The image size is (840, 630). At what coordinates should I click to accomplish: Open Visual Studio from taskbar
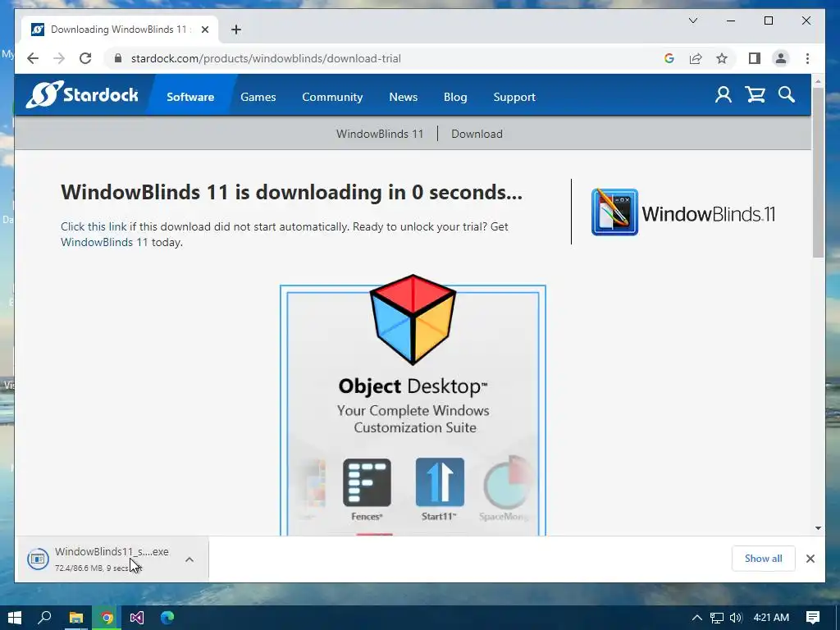click(137, 618)
